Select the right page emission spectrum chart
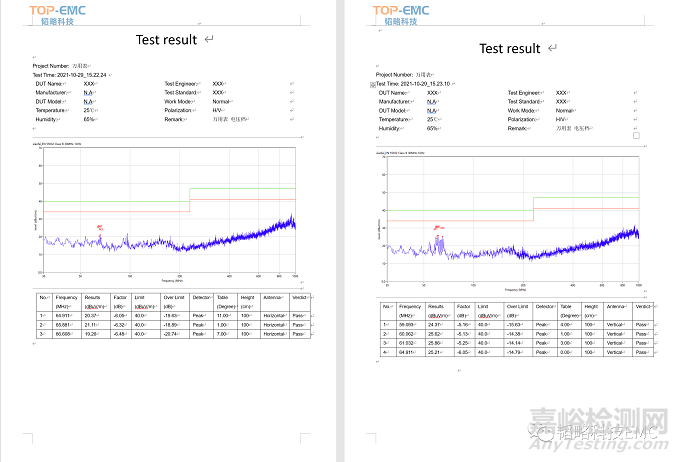The width and height of the screenshot is (680, 462). coord(510,216)
